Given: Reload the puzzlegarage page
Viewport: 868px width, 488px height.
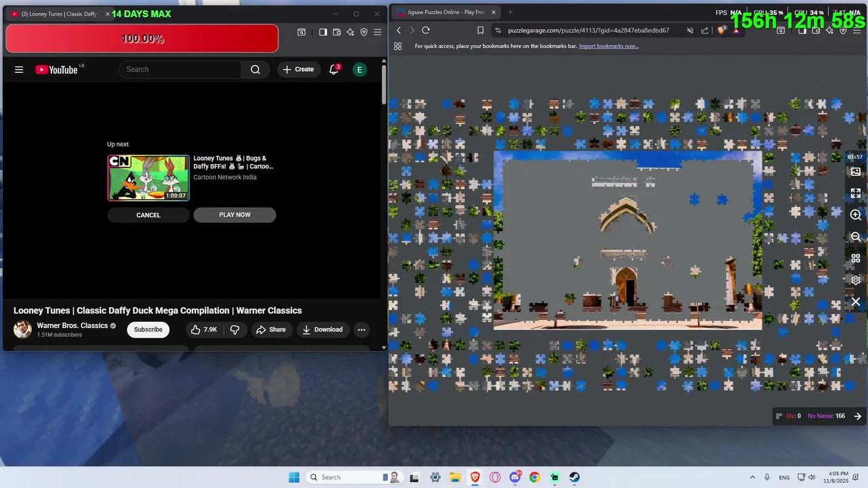Looking at the screenshot, I should tap(426, 30).
